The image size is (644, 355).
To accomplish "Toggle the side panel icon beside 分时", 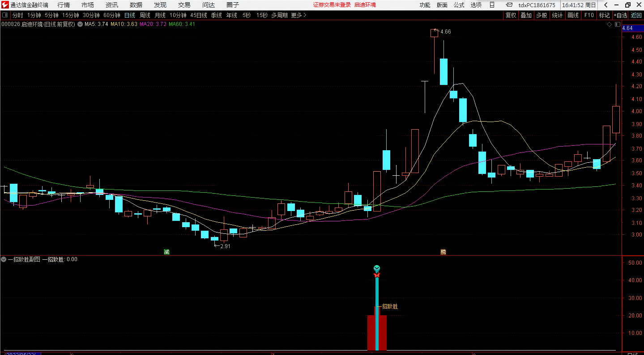I will (5, 15).
